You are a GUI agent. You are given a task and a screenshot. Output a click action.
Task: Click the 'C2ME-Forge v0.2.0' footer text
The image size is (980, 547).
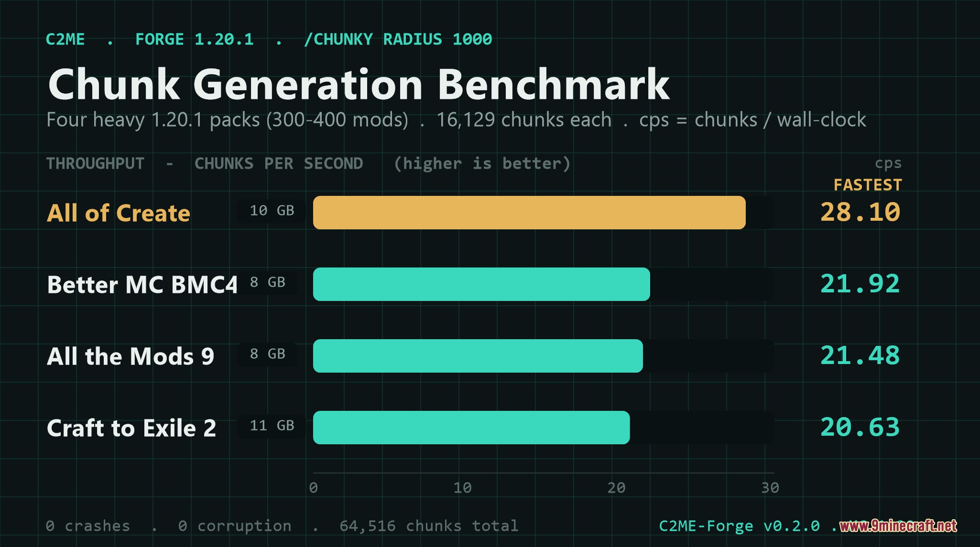click(739, 526)
